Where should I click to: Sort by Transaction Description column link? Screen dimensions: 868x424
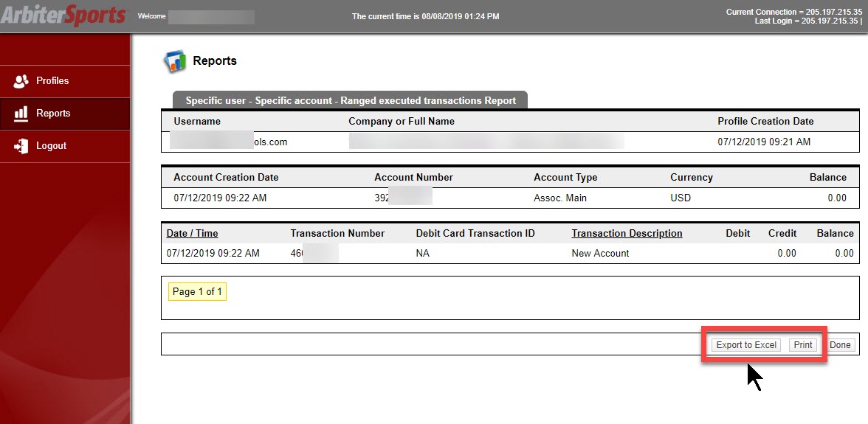(627, 233)
